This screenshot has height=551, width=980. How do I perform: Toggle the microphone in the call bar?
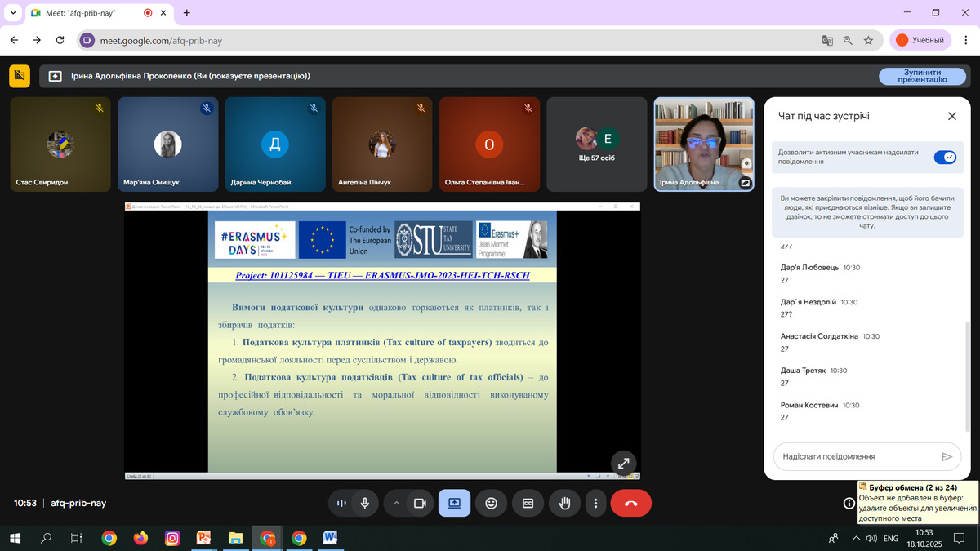point(364,504)
